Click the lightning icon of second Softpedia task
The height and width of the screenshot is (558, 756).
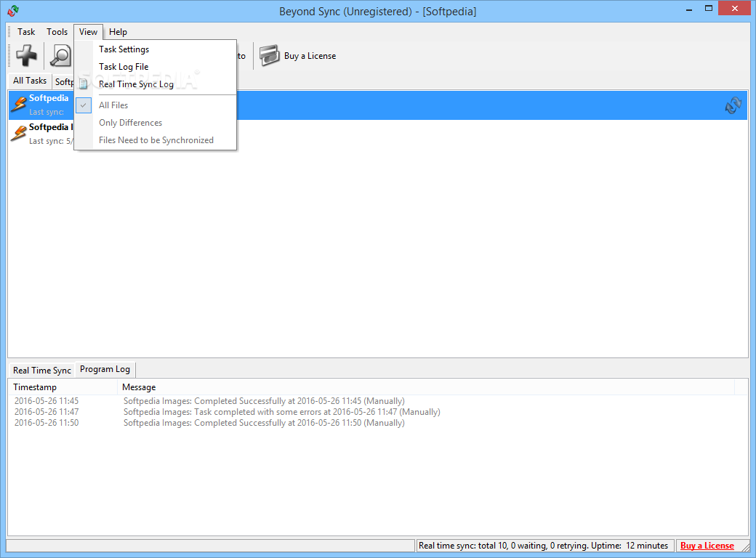[19, 133]
